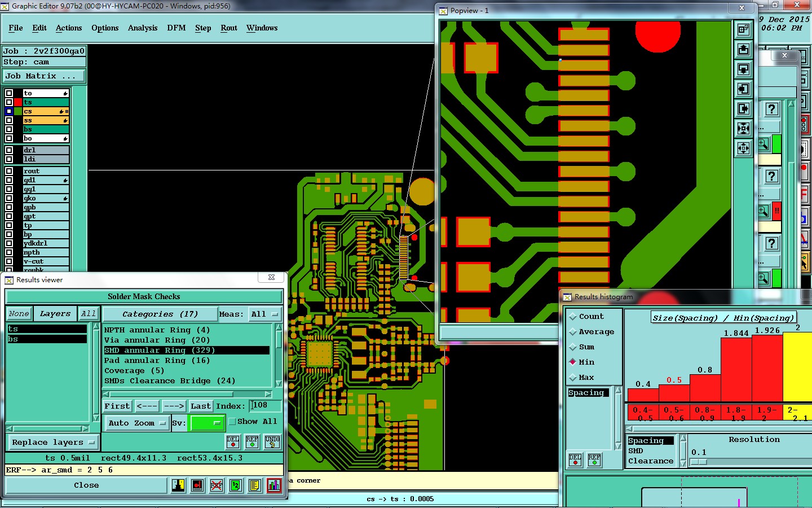This screenshot has width=812, height=508.
Task: Click the UNDO icon in Results viewer
Action: click(272, 442)
